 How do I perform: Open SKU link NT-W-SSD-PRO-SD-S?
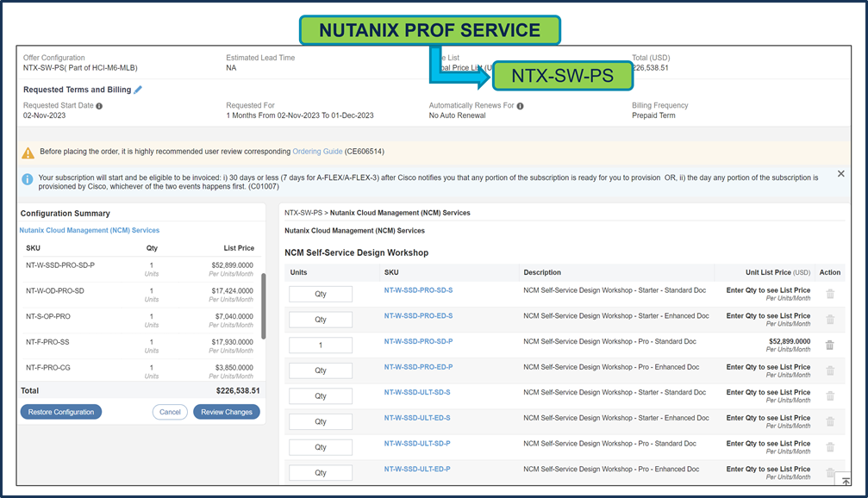click(x=419, y=290)
